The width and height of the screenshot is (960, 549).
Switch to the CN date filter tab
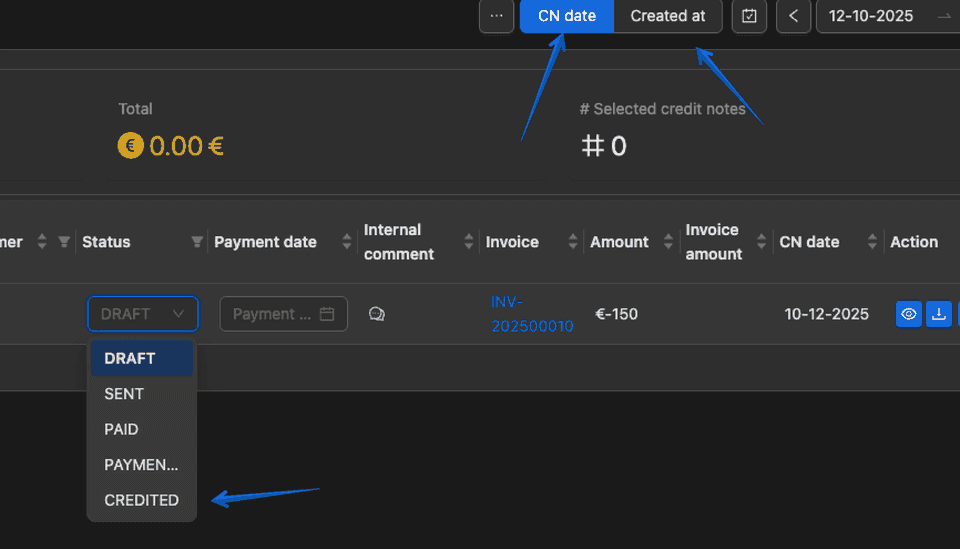(567, 16)
